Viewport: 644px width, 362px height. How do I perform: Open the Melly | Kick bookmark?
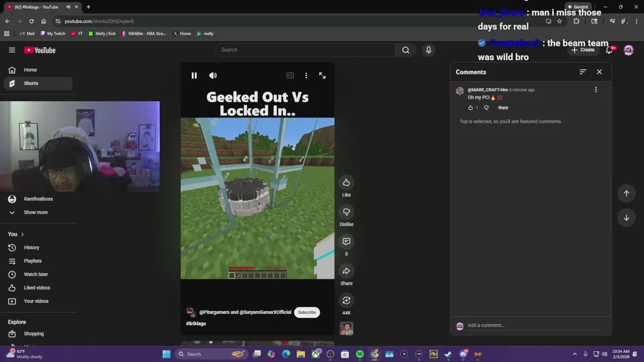[x=102, y=34]
